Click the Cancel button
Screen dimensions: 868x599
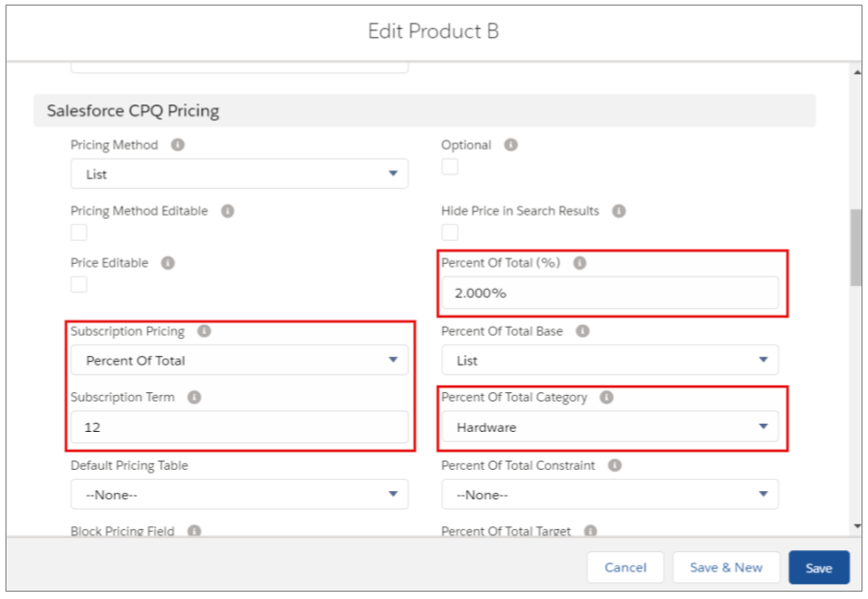pyautogui.click(x=625, y=568)
